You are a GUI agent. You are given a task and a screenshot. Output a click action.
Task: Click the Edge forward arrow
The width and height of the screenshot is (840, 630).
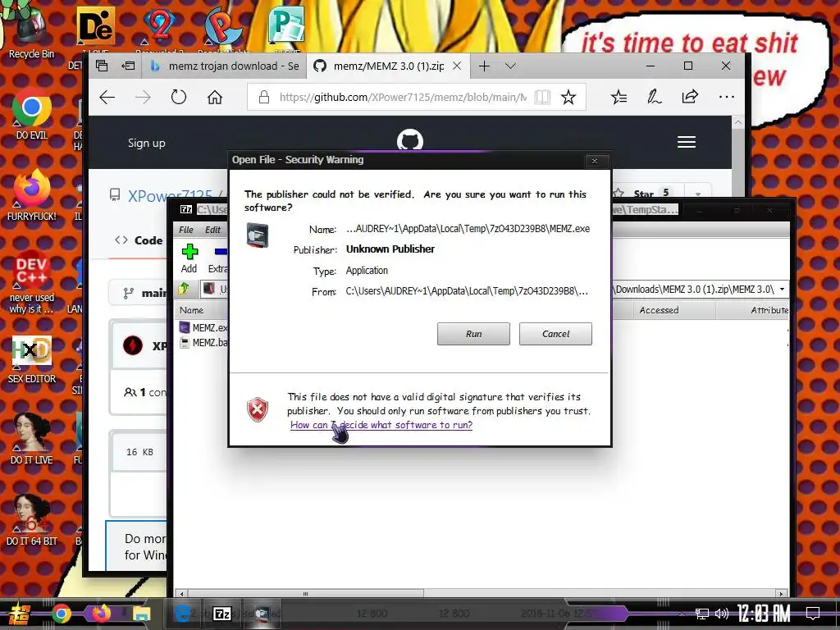pyautogui.click(x=143, y=97)
